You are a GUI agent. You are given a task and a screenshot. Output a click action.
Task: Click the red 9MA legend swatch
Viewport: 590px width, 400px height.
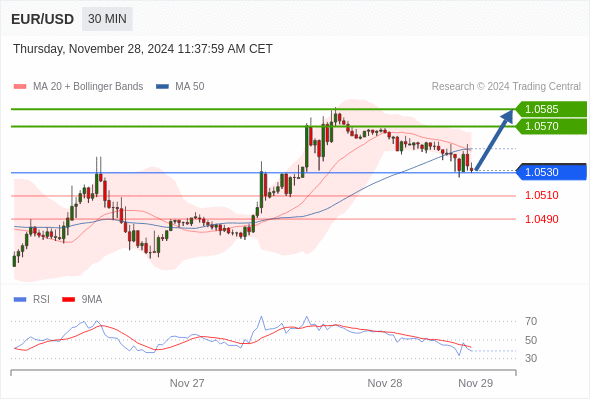click(x=68, y=300)
